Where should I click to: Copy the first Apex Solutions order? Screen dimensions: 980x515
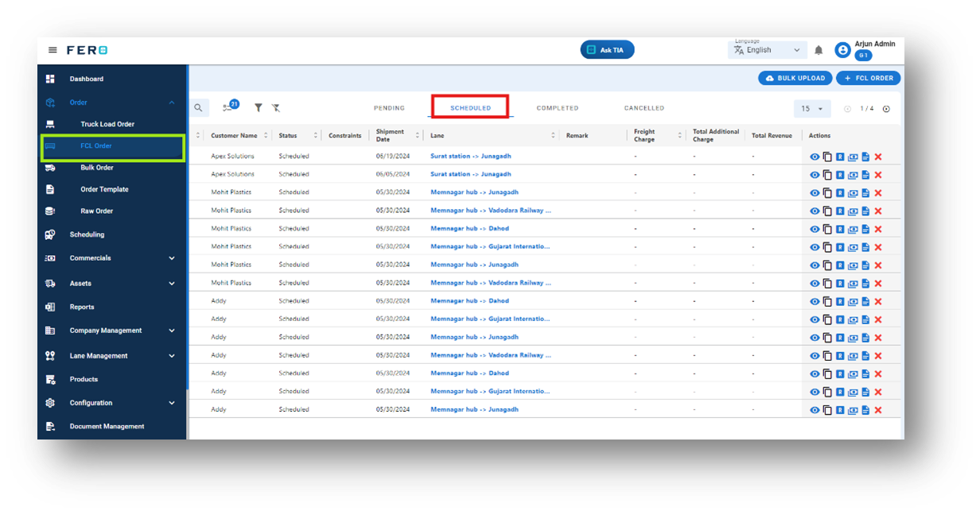coord(827,157)
